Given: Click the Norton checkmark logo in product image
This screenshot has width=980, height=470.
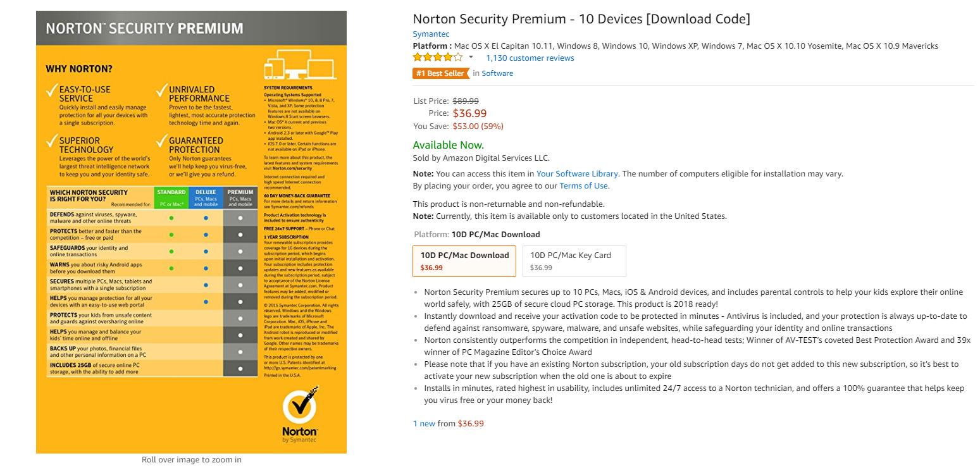Looking at the screenshot, I should click(x=299, y=405).
